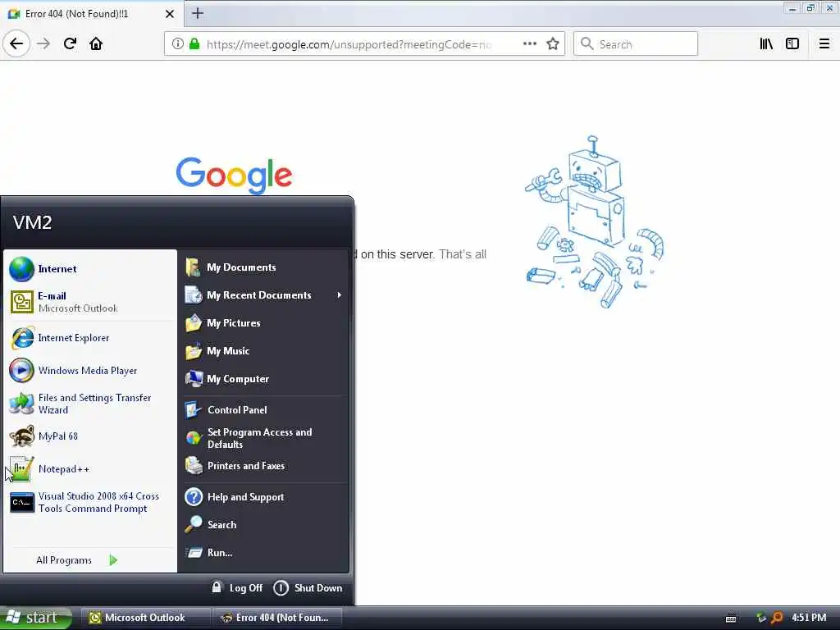This screenshot has height=630, width=840.
Task: Open Printers and Faxes
Action: click(265, 466)
